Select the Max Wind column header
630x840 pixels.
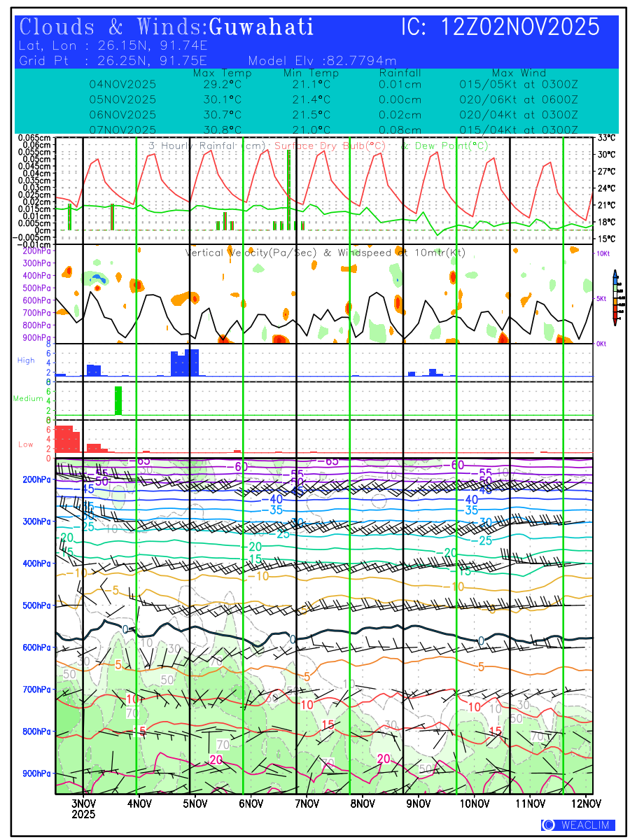pyautogui.click(x=519, y=73)
